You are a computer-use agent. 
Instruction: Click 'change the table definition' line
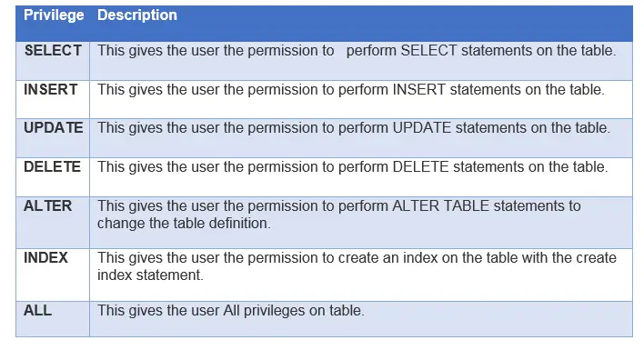(184, 224)
